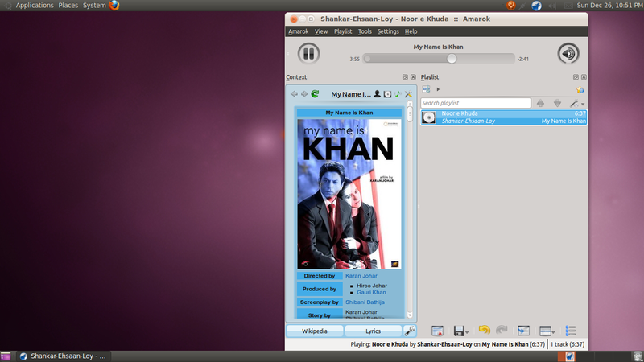Click the playlist bookmark star icon
This screenshot has width=644, height=362.
[580, 89]
